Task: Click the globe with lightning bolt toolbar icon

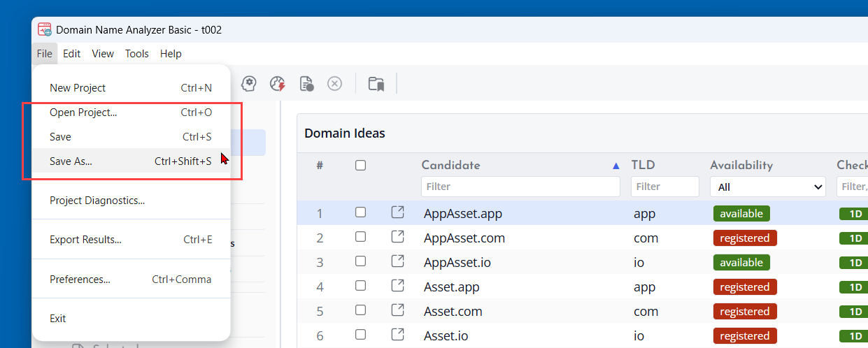Action: pyautogui.click(x=278, y=84)
